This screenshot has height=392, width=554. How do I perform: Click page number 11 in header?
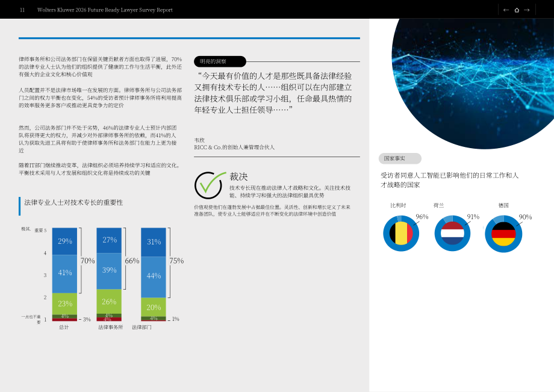point(22,10)
